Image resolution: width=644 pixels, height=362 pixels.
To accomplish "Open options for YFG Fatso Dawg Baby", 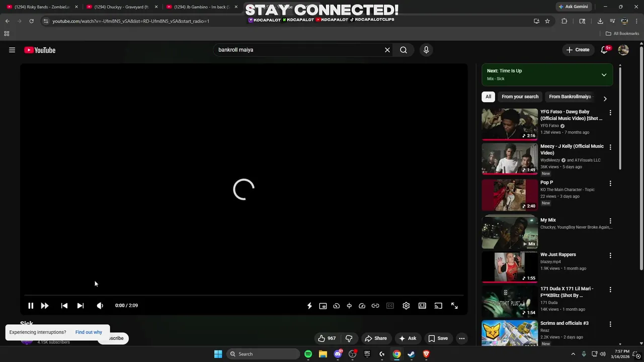I will [610, 113].
